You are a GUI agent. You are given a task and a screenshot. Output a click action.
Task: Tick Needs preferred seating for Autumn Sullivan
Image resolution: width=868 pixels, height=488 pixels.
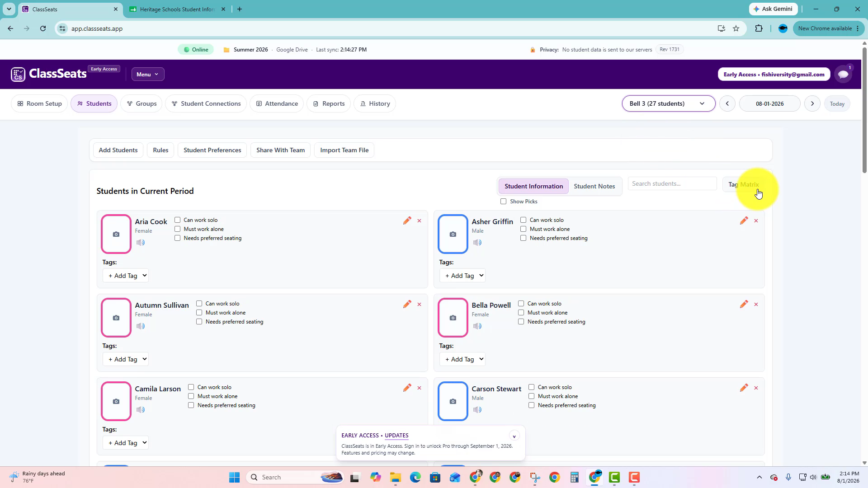point(199,322)
